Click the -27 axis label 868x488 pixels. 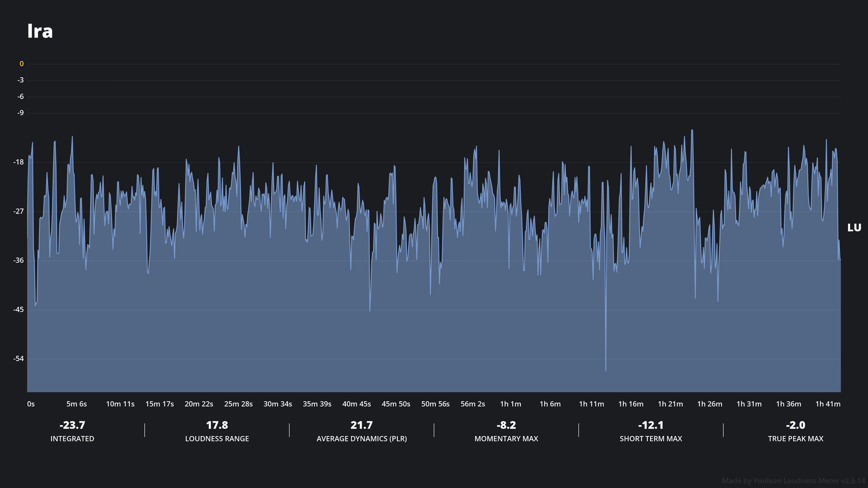[x=19, y=211]
